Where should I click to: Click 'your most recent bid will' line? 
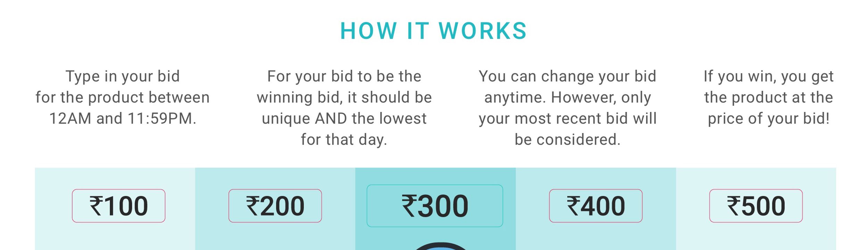point(568,119)
